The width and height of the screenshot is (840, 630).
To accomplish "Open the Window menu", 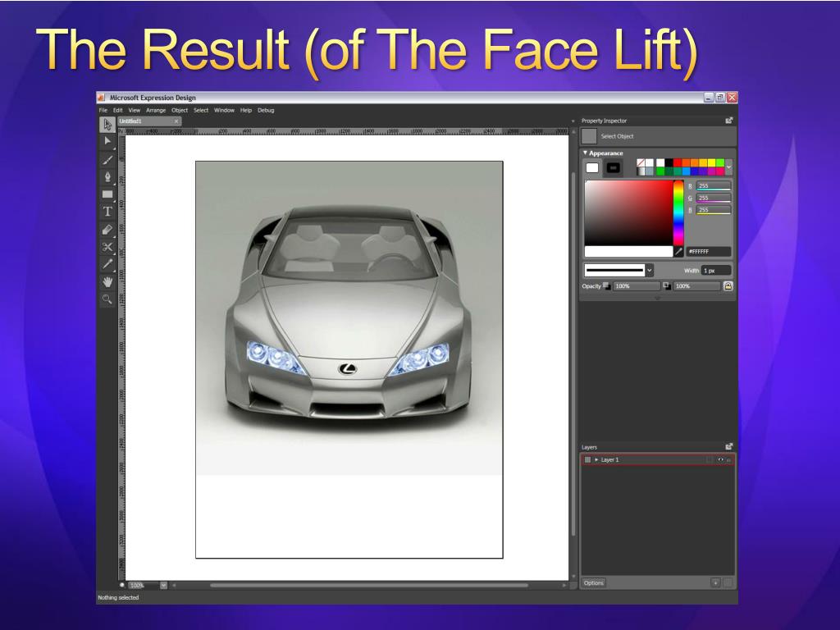I will pos(224,111).
